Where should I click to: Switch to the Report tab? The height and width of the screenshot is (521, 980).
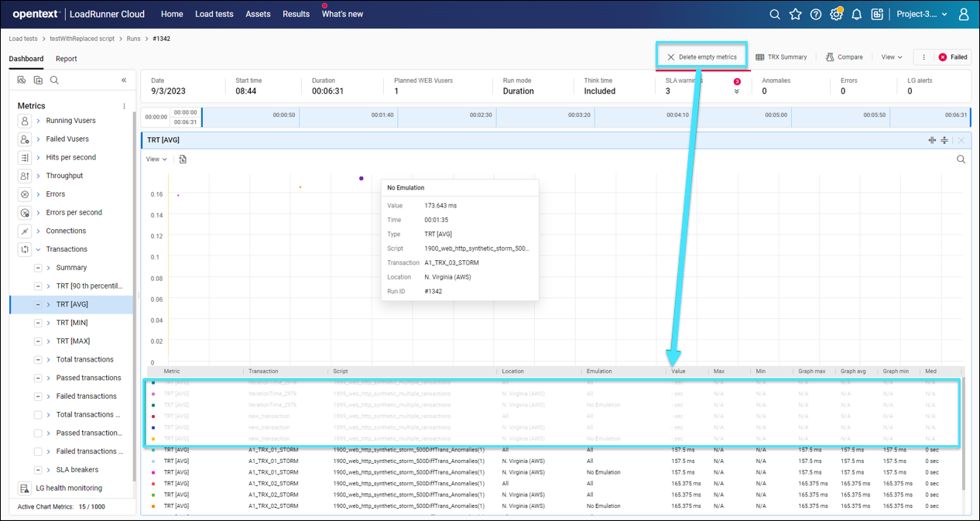tap(66, 59)
